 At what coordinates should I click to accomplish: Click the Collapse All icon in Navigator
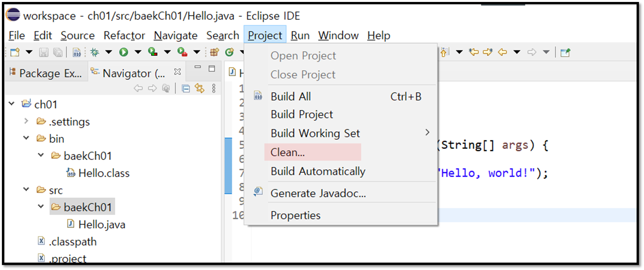coord(186,89)
